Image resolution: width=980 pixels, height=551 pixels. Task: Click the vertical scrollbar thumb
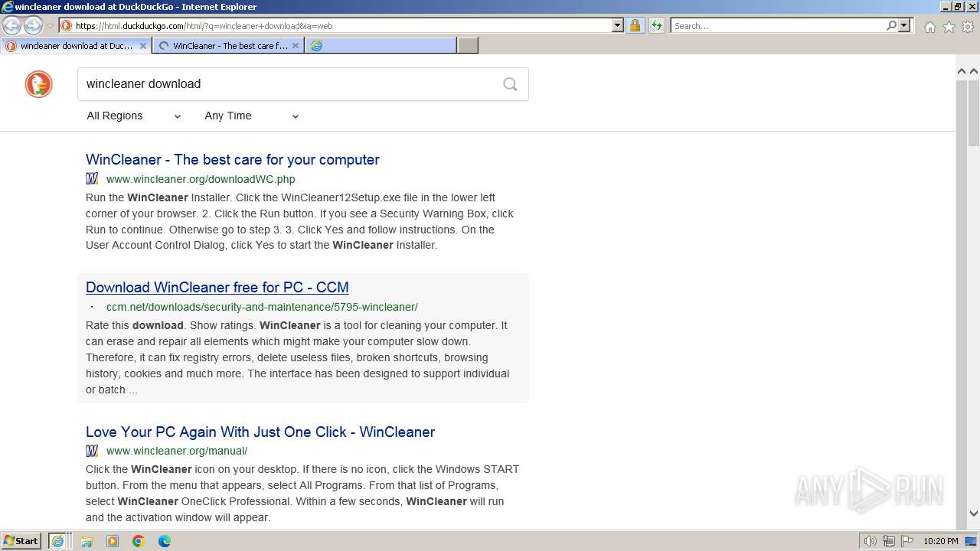point(974,112)
